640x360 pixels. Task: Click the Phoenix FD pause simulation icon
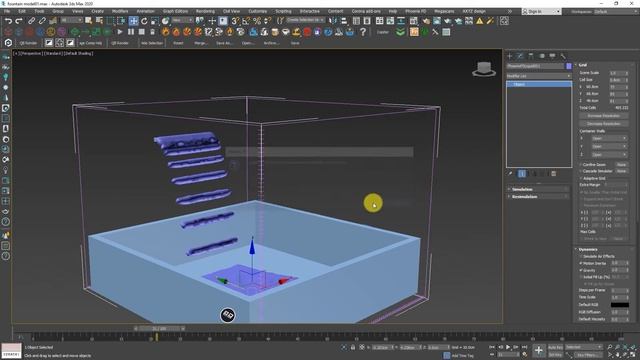pyautogui.click(x=131, y=32)
